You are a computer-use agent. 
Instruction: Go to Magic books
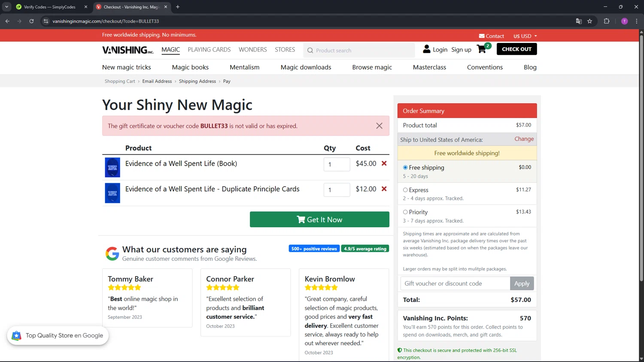point(190,67)
